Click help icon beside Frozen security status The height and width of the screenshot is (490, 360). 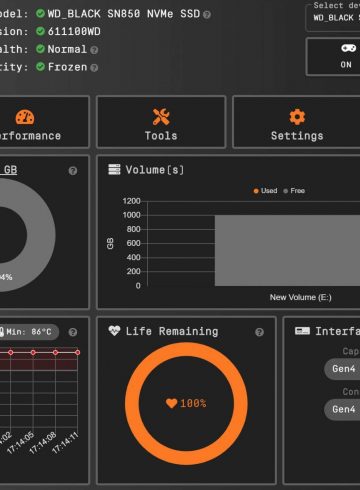pyautogui.click(x=94, y=68)
